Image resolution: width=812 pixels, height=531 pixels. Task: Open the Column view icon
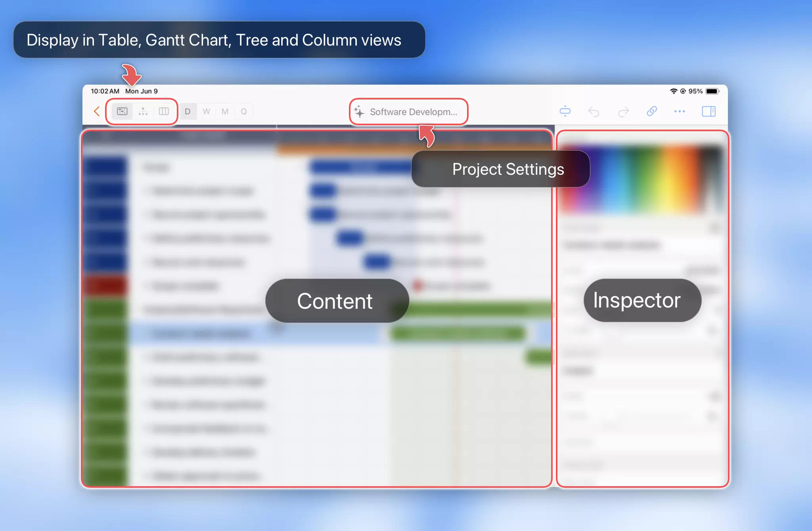(x=163, y=111)
